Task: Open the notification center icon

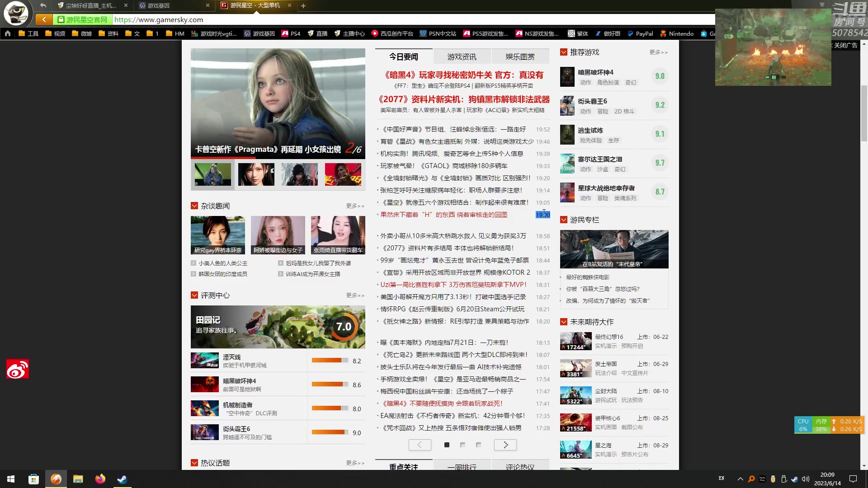Action: click(x=853, y=479)
